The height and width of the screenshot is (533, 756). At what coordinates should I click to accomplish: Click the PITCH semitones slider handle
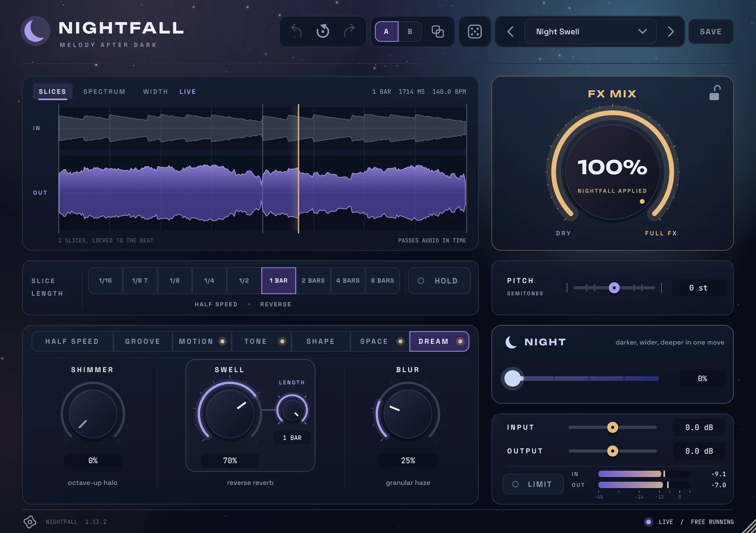click(x=614, y=288)
